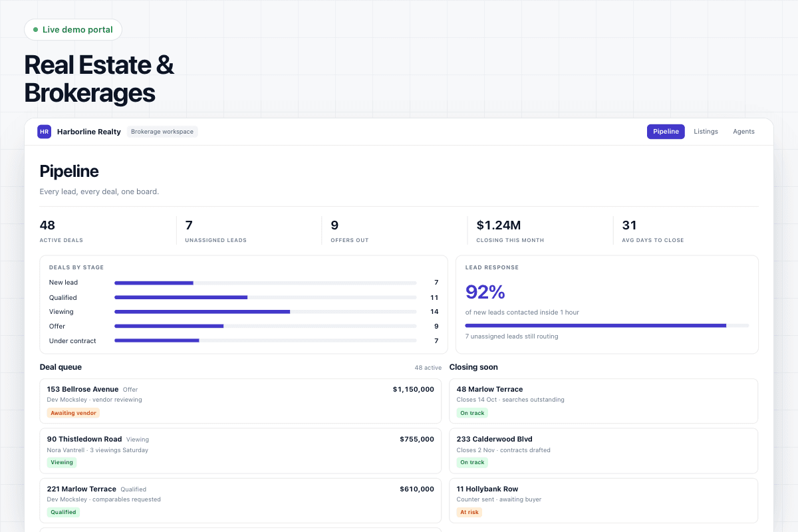This screenshot has width=798, height=532.
Task: Open the 153 Bellrose Avenue deal card
Action: click(x=241, y=401)
